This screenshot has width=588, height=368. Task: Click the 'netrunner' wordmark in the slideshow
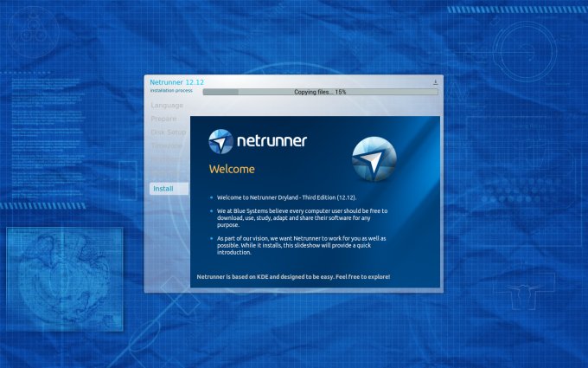(272, 141)
